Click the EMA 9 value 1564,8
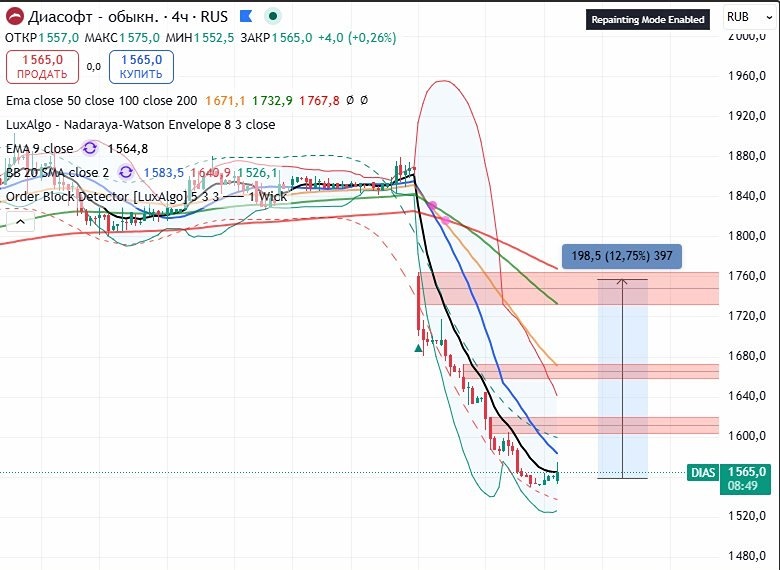Screen dimensions: 780x570 click(x=128, y=149)
